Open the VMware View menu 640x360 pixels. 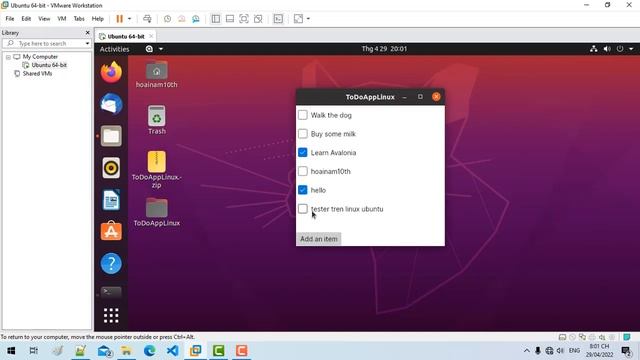click(44, 19)
